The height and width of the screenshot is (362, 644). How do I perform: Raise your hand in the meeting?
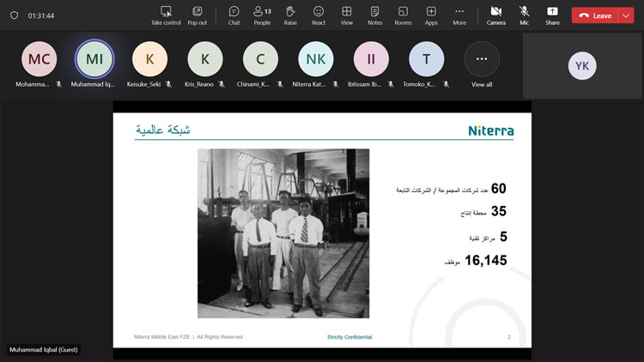click(x=290, y=15)
